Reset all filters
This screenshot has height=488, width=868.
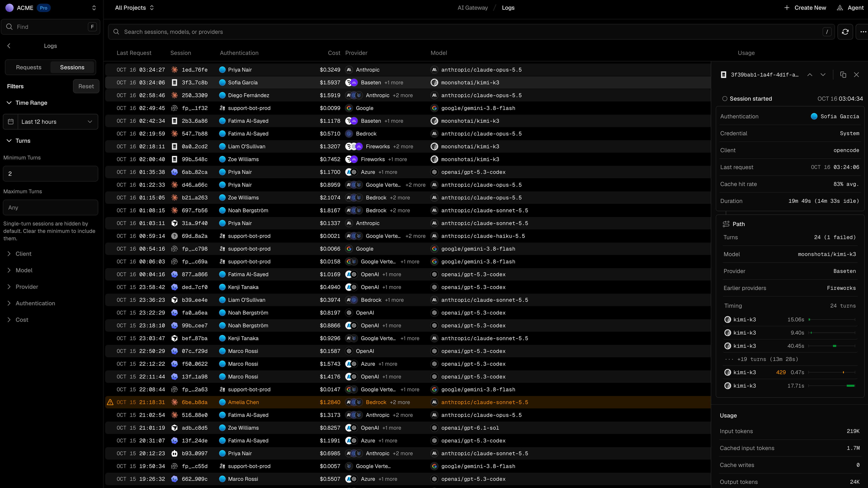pyautogui.click(x=86, y=86)
